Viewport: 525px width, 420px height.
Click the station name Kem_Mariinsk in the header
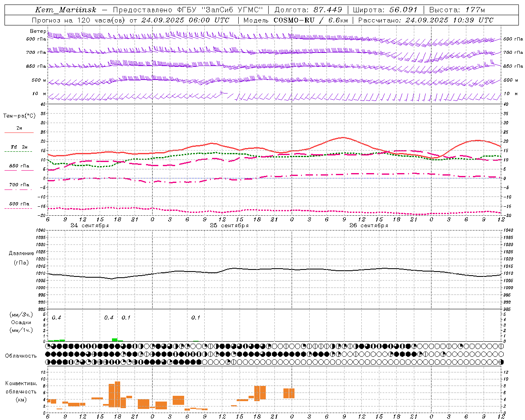[x=66, y=10]
